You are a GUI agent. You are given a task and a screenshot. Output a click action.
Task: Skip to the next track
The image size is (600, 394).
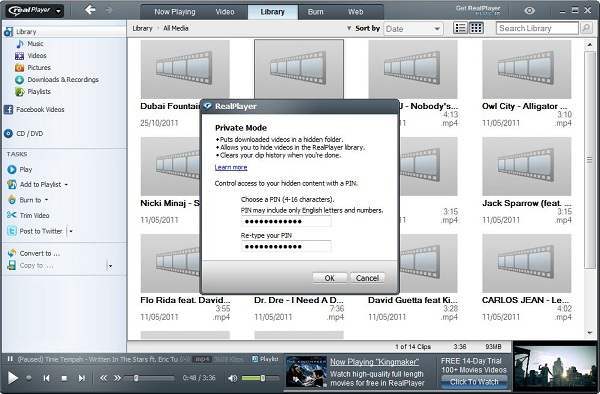[82, 378]
